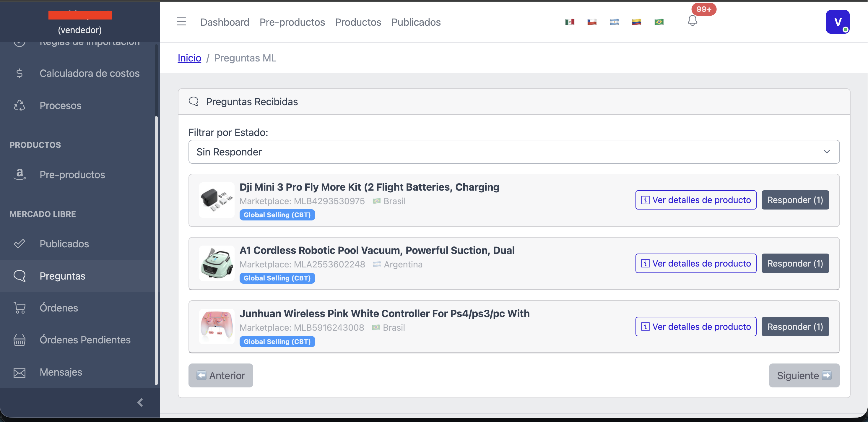Open the Publicados top menu item

(x=416, y=22)
